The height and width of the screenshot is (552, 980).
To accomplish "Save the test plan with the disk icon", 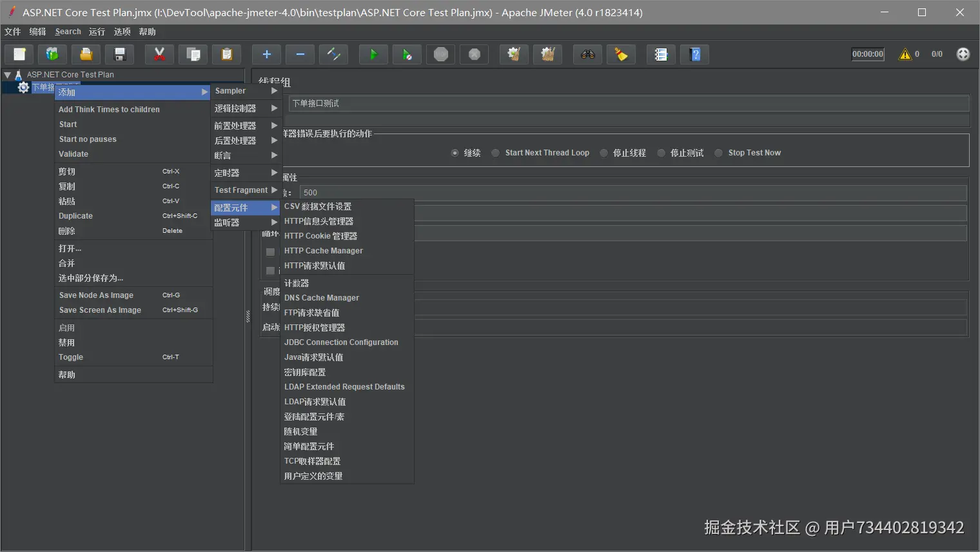I will [119, 55].
